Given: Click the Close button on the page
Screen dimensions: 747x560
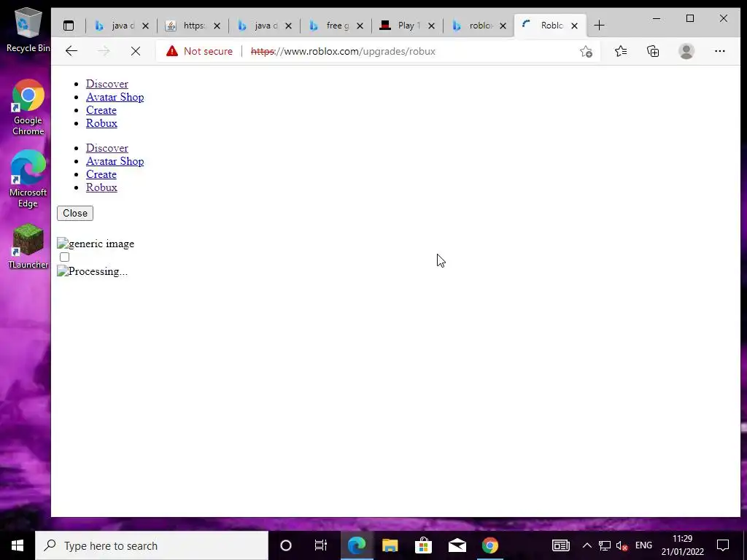Looking at the screenshot, I should (x=75, y=214).
